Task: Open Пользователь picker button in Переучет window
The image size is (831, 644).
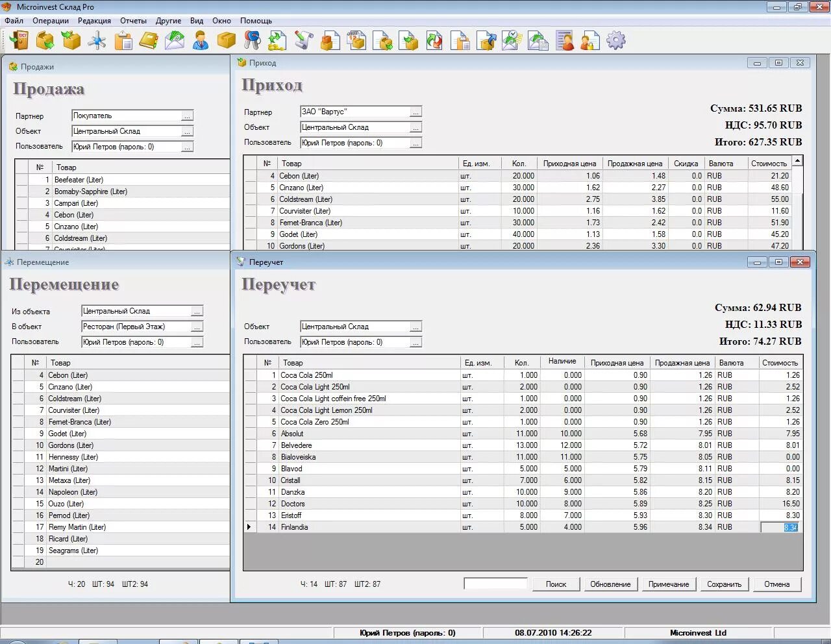Action: (x=415, y=342)
